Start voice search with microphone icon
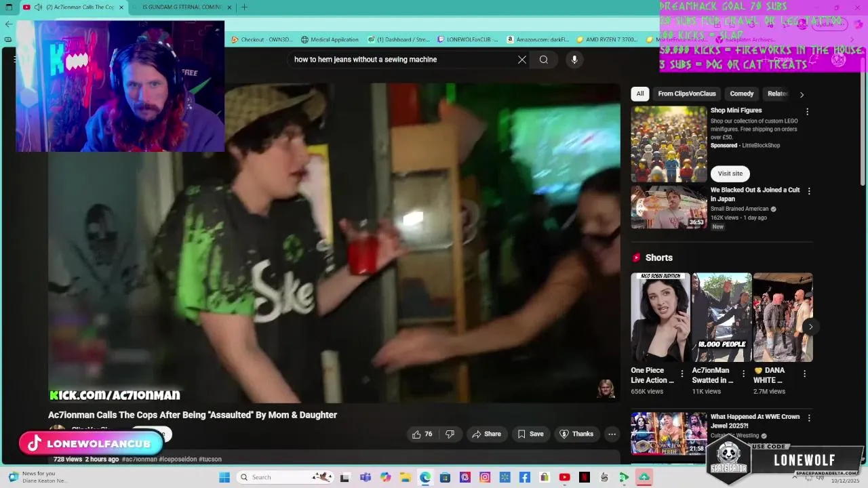Screen dimensions: 868x488 tap(574, 60)
